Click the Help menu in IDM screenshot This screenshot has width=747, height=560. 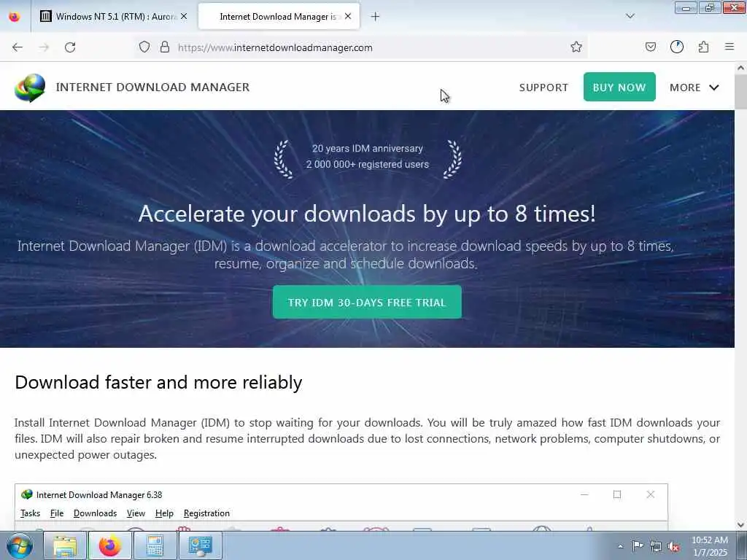point(164,513)
